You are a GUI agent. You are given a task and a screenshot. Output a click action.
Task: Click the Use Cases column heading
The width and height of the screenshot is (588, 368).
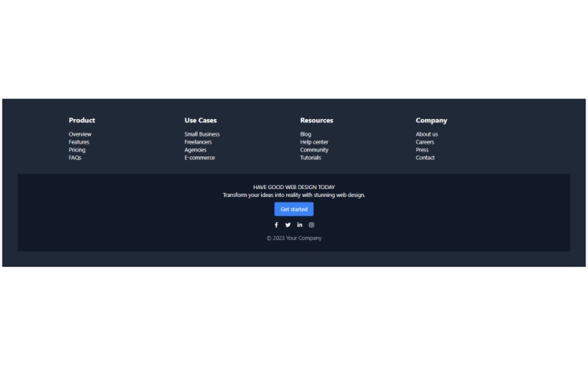(x=201, y=120)
